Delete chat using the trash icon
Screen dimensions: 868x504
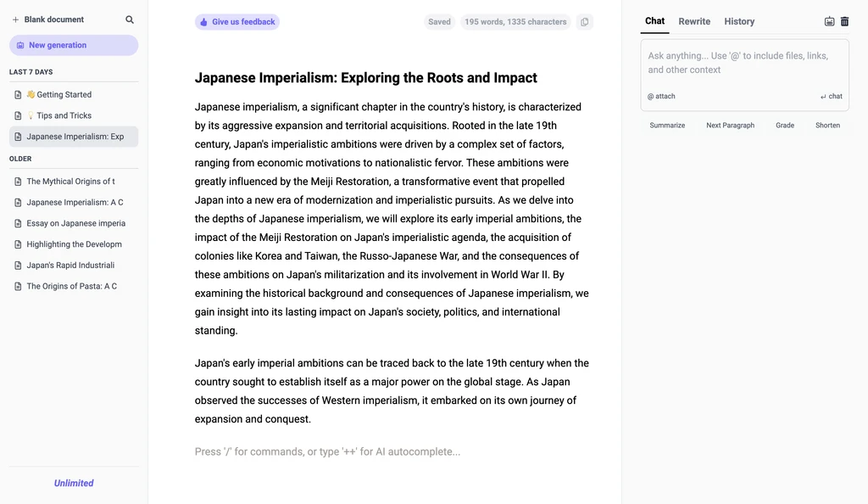844,21
